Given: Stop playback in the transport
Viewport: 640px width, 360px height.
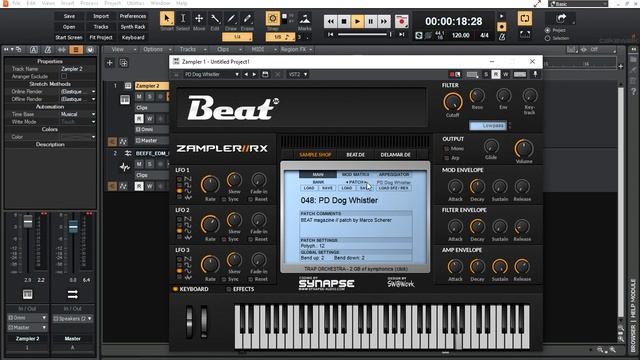Looking at the screenshot, I should [x=344, y=21].
